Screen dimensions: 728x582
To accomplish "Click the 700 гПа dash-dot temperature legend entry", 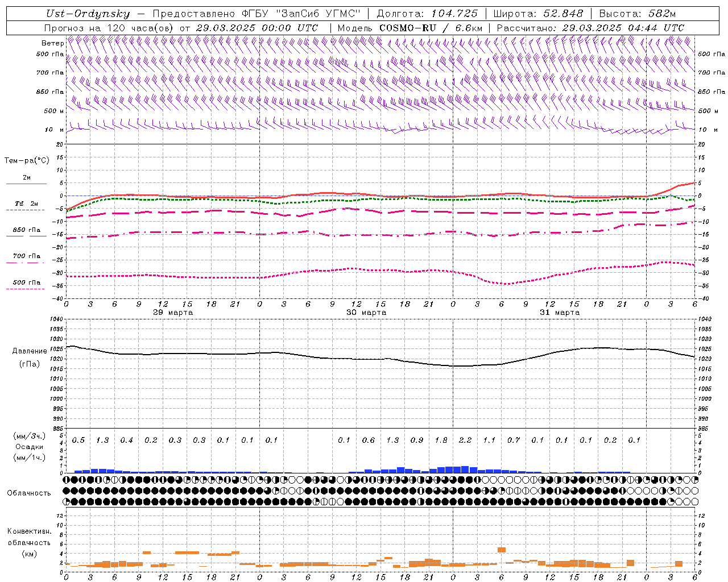I will pyautogui.click(x=26, y=256).
